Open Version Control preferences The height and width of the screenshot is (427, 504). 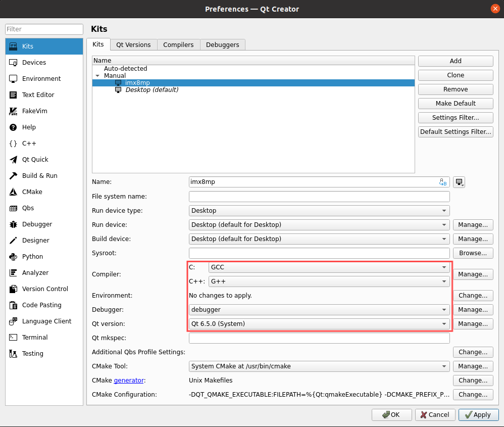click(x=44, y=289)
